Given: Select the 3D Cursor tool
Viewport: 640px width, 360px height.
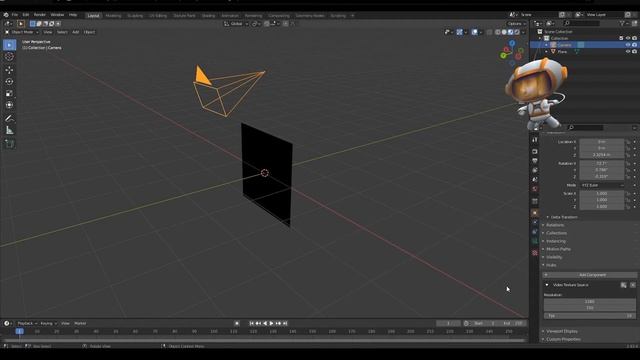Looking at the screenshot, I should point(9,57).
